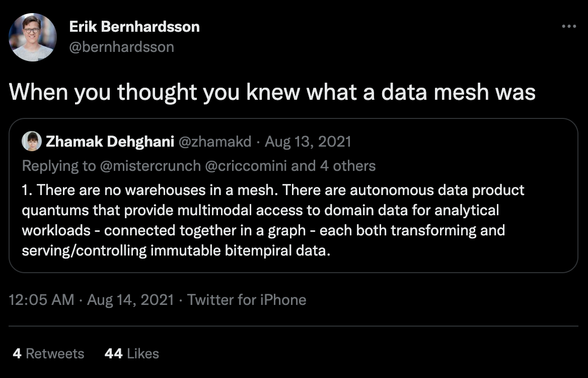
Task: Click Erik Bernhardsson's profile picture
Action: coord(33,37)
